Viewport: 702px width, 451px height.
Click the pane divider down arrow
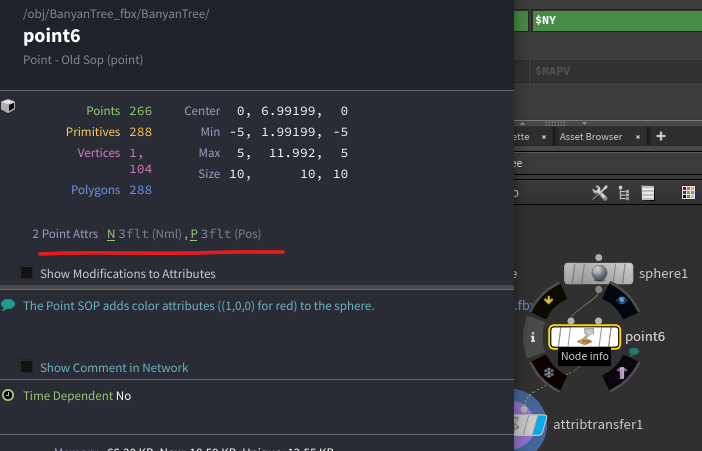click(x=584, y=124)
